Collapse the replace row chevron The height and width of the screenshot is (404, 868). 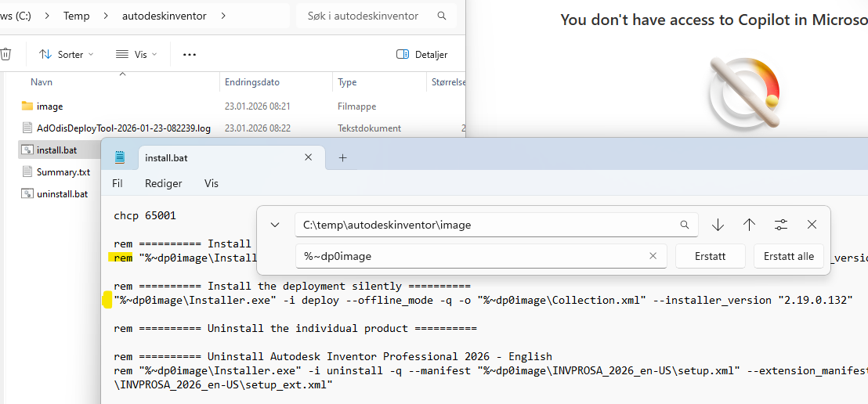coord(275,225)
